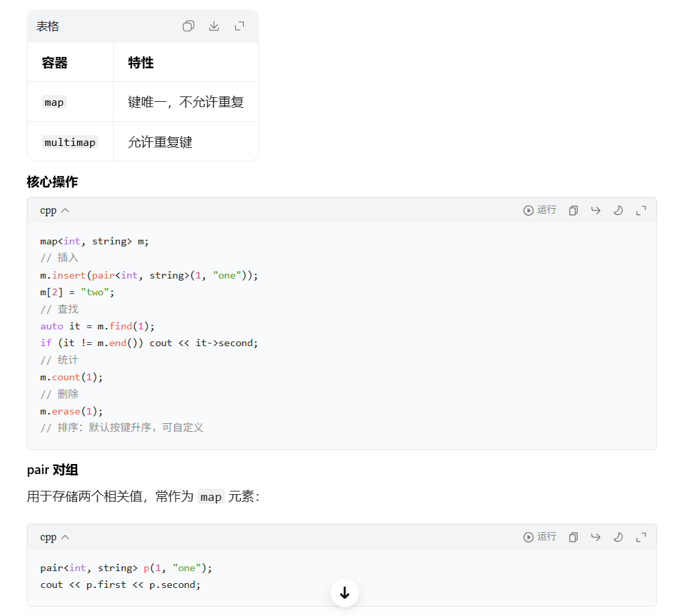Copy the map core operations code block

pos(573,210)
